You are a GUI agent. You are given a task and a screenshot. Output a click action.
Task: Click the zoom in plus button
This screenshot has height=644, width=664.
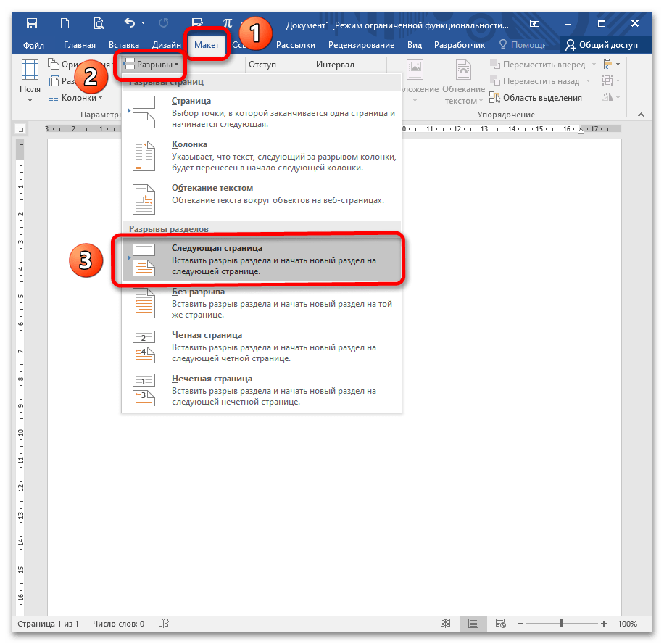pyautogui.click(x=604, y=624)
